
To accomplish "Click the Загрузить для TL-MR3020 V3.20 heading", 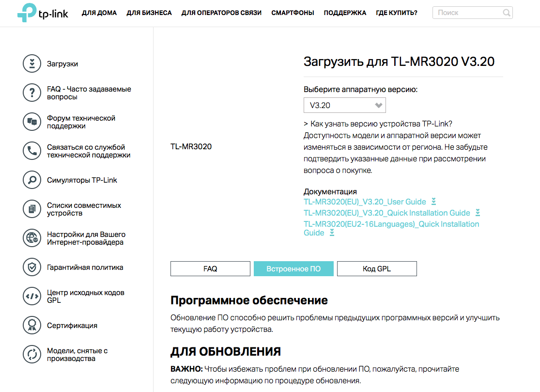I will tap(399, 62).
